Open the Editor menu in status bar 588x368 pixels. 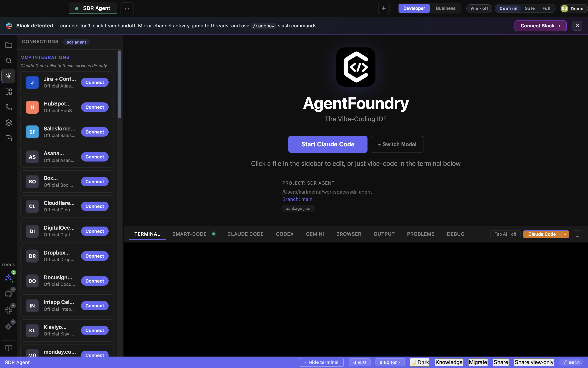(390, 362)
